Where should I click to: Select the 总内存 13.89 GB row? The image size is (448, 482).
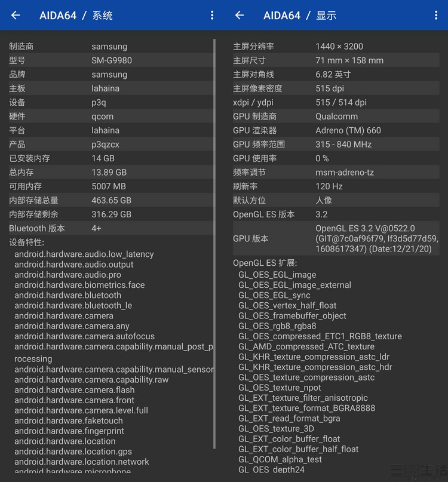111,172
